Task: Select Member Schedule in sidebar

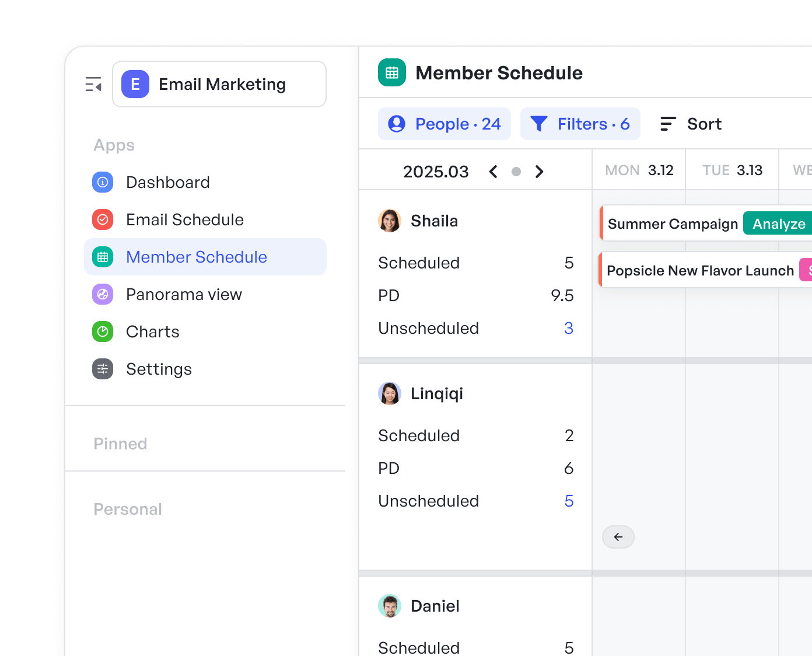Action: 205,257
